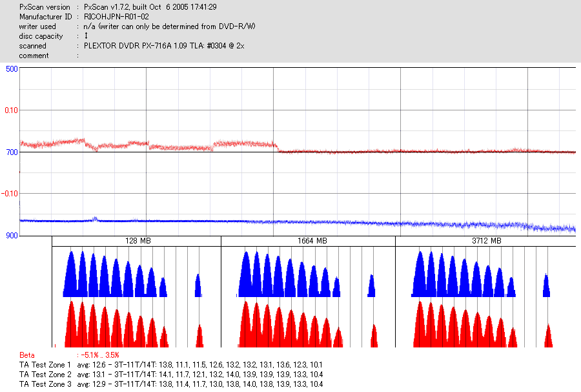
Task: Click the red Beta label
Action: (x=26, y=355)
